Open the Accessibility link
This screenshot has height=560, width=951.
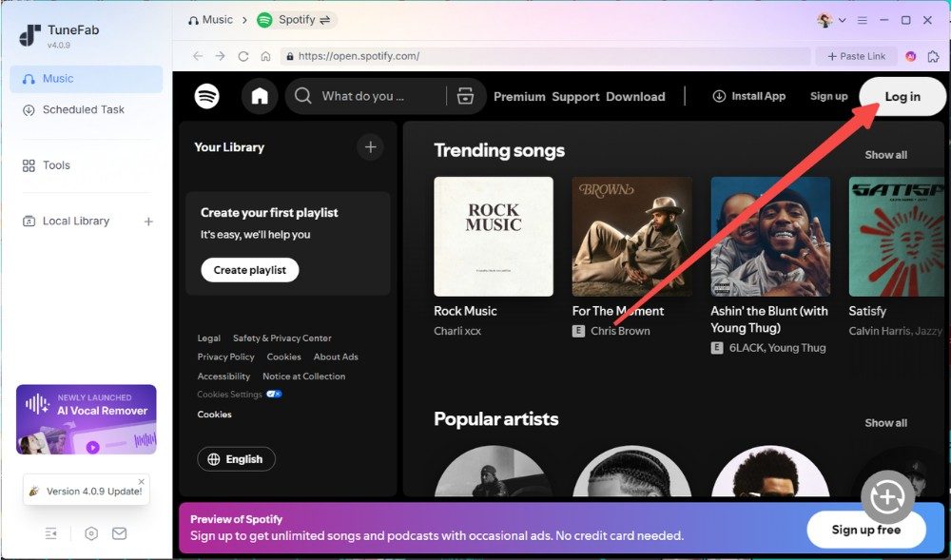click(223, 377)
